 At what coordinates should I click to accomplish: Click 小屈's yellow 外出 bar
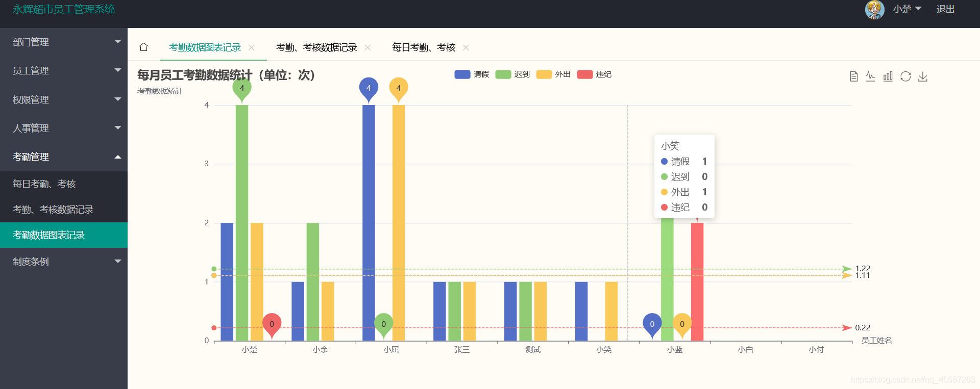coord(399,223)
